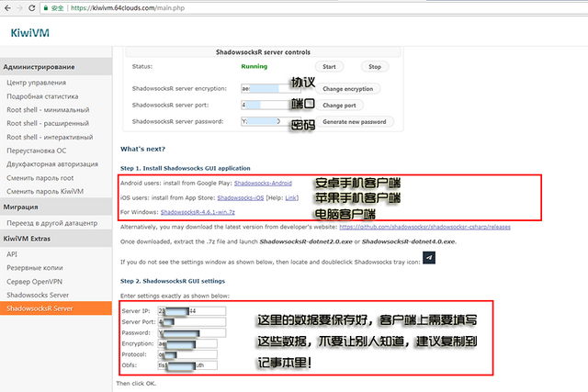Open Root shell - расширенный
Viewport: 588px width, 392px height.
coord(48,123)
